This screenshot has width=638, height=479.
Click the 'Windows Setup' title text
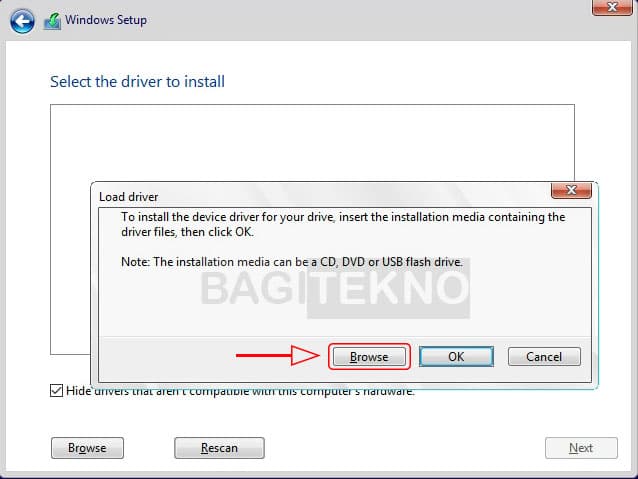coord(106,20)
